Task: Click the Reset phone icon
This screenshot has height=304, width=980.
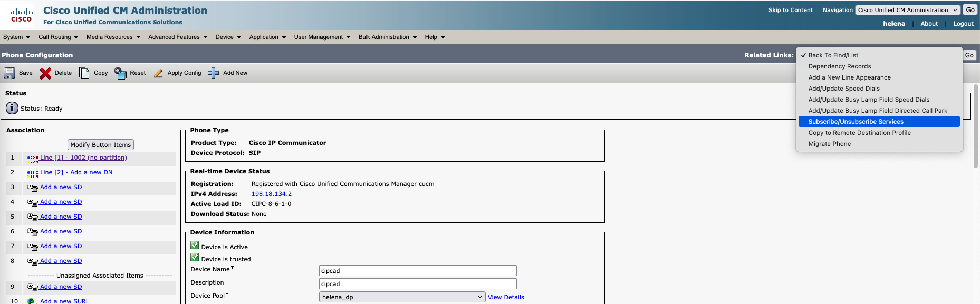Action: (120, 73)
